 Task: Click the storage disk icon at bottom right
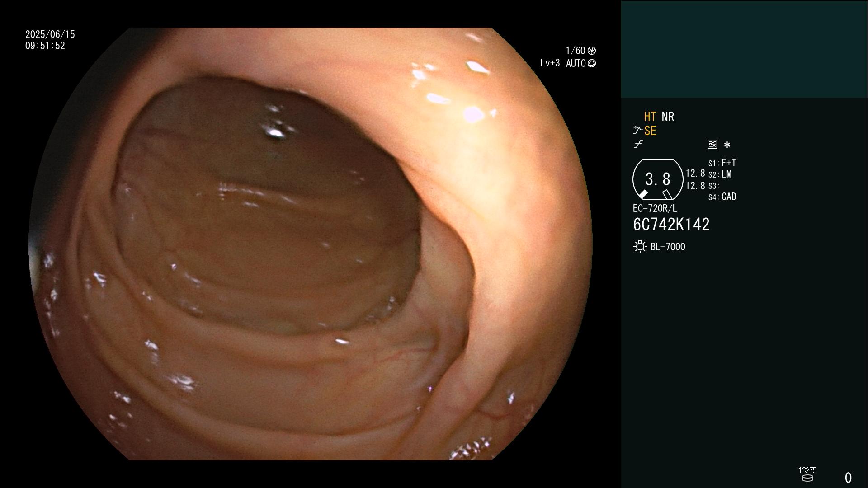[807, 478]
